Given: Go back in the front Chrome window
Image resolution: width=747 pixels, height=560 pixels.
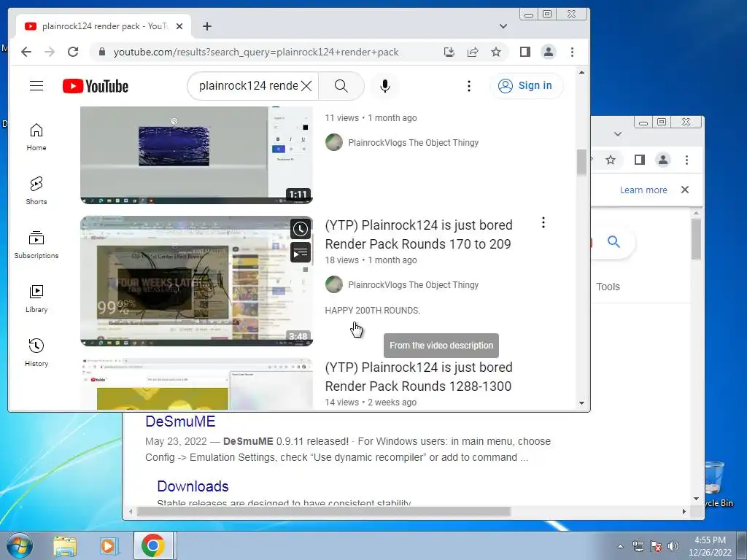Looking at the screenshot, I should coord(26,52).
